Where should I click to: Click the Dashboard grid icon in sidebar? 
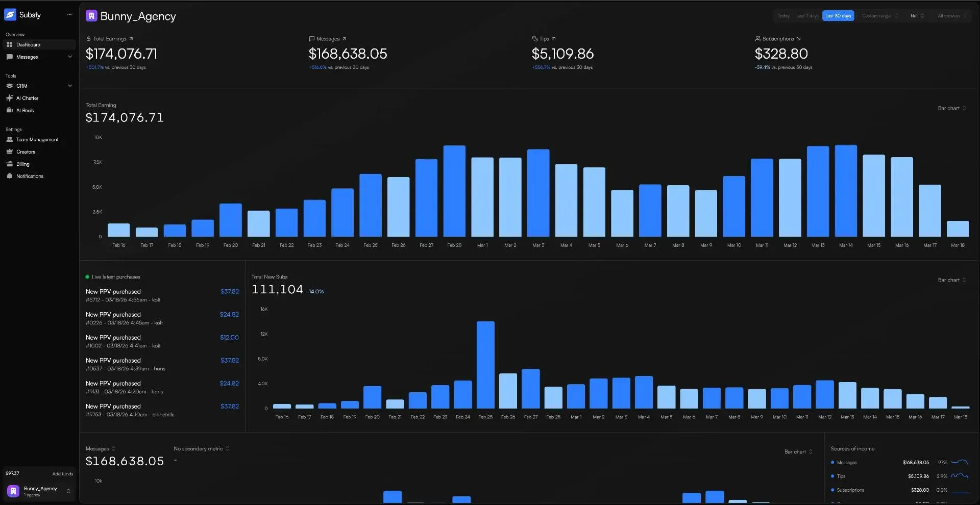tap(9, 45)
